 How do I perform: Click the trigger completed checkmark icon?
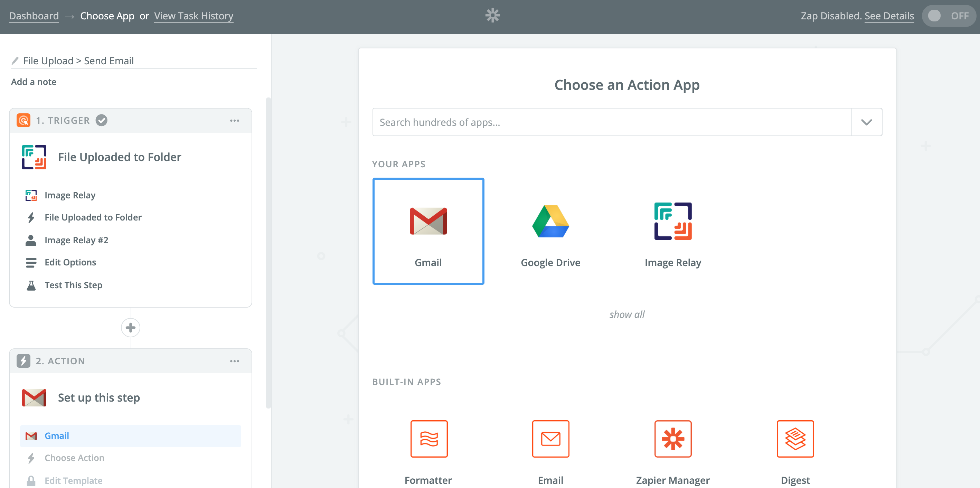102,121
